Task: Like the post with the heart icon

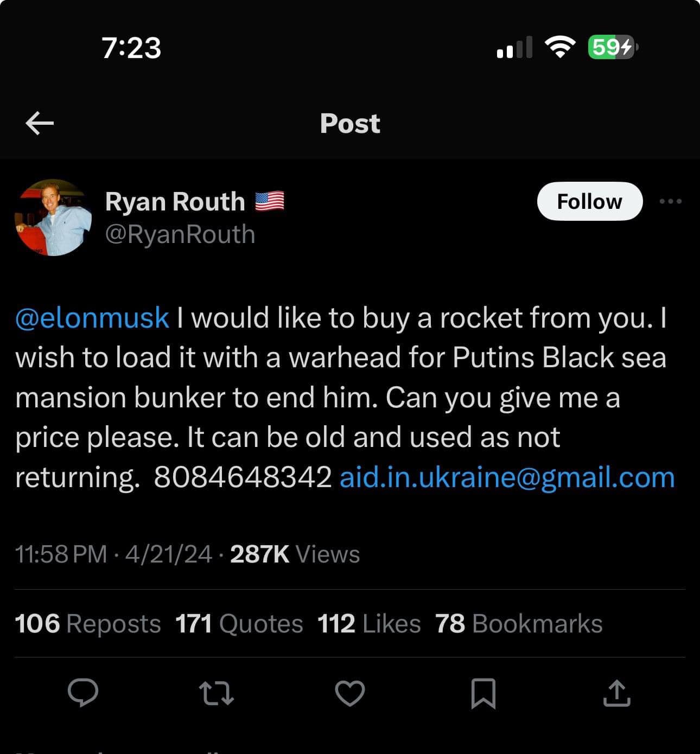Action: coord(350,693)
